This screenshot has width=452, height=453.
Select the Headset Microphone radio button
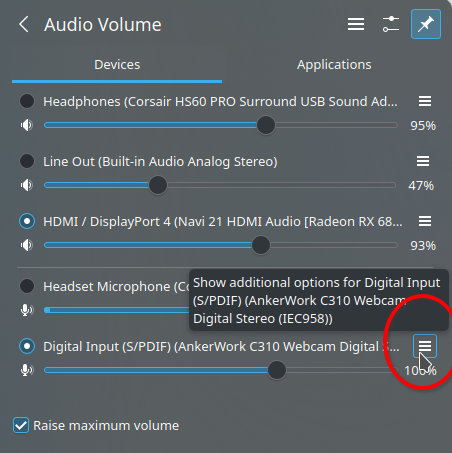coord(27,286)
